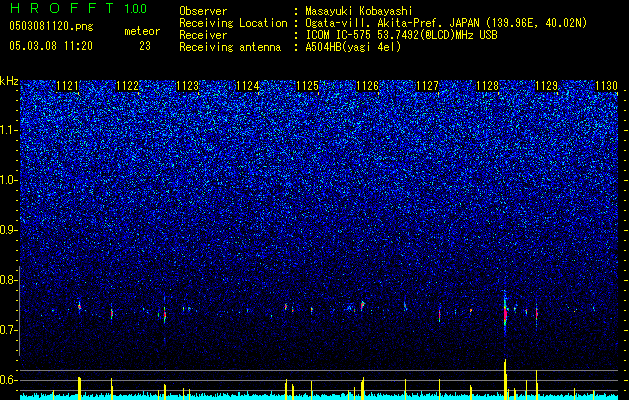Click the date stamp 05.03.08 11:20
Screen dimensions: 629x400
(51, 46)
